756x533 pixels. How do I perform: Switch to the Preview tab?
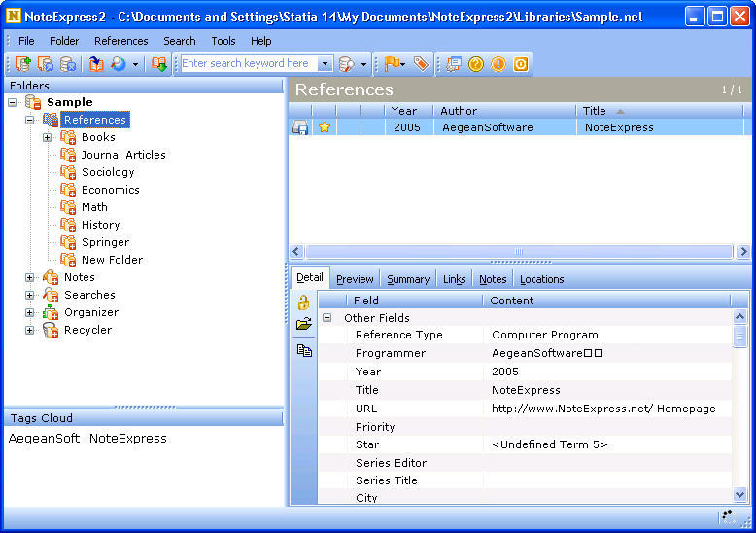click(355, 279)
